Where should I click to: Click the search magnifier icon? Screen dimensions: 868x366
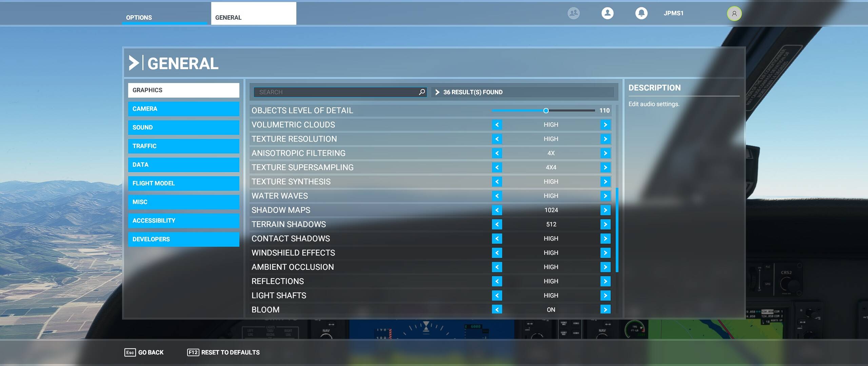422,92
